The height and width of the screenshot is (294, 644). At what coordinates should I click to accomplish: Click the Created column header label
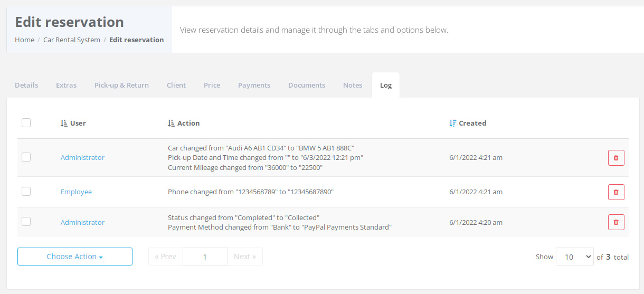coord(472,123)
